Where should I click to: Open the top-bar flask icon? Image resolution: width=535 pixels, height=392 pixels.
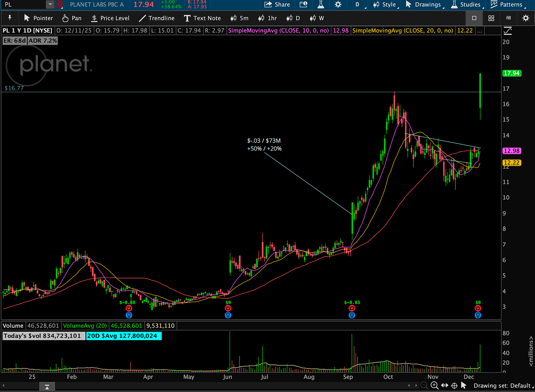point(321,4)
